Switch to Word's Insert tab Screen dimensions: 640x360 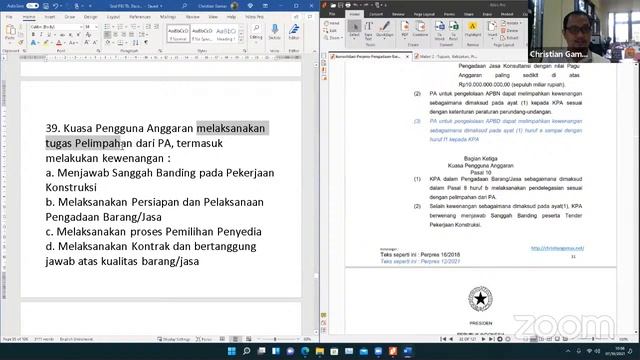click(x=49, y=17)
